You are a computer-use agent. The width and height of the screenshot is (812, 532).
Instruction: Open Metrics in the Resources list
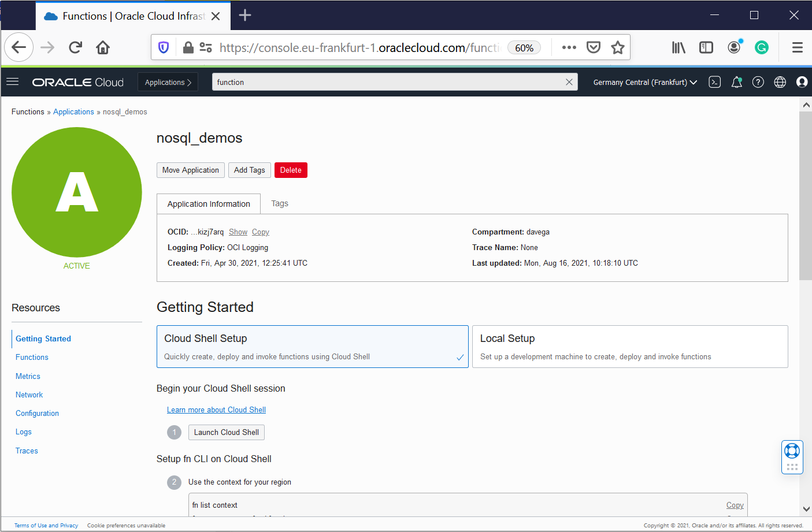[x=28, y=376]
